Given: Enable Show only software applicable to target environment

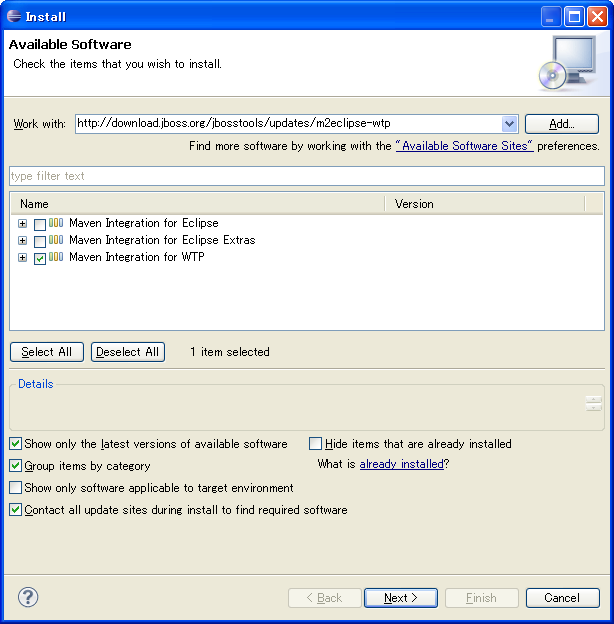Looking at the screenshot, I should click(x=16, y=488).
